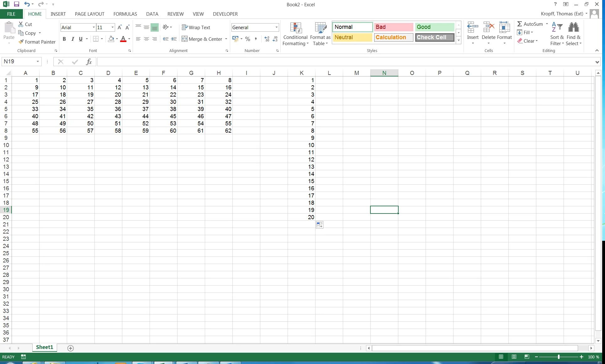Viewport: 605px width, 364px height.
Task: Open the FORMULAS ribbon tab
Action: click(x=125, y=14)
